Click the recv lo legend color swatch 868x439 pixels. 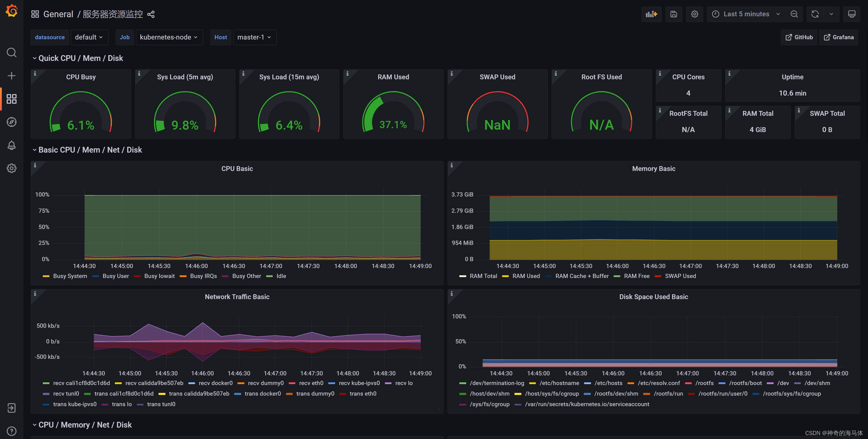tap(388, 383)
